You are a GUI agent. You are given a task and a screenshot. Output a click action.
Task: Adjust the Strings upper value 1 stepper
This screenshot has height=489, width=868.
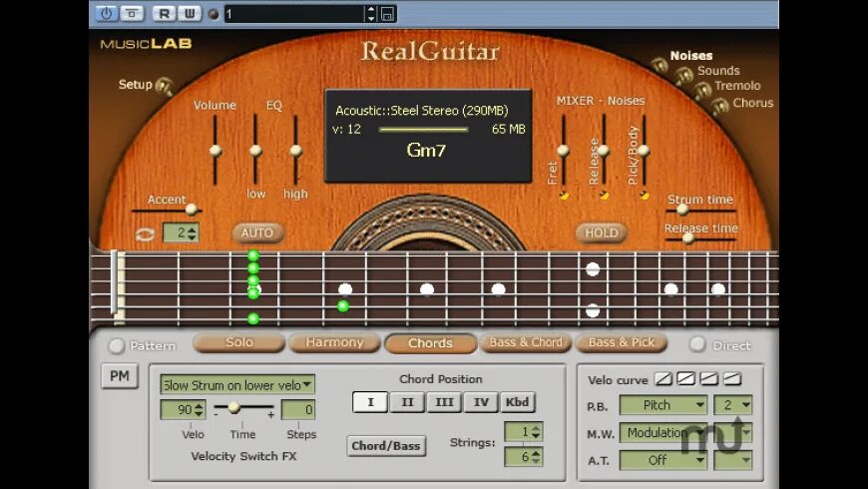coord(536,432)
